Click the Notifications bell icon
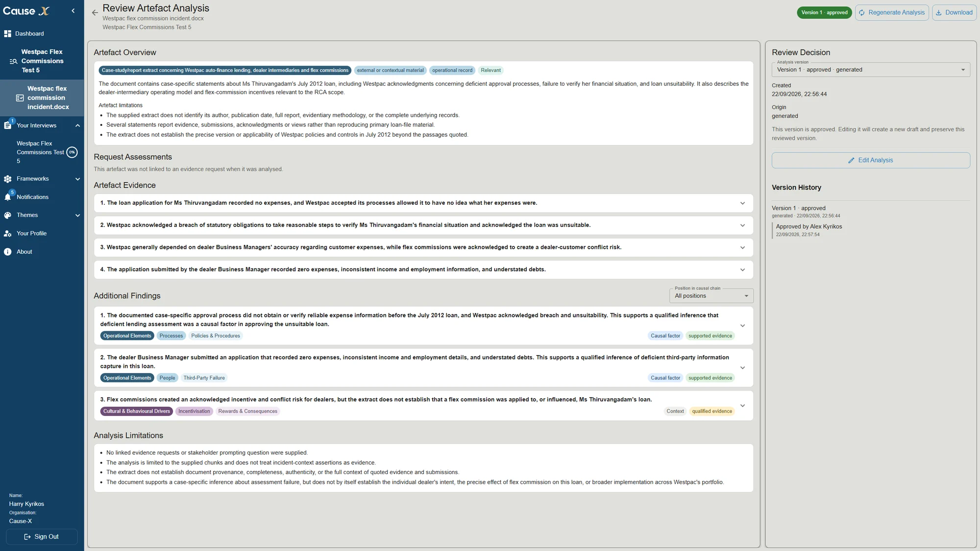Viewport: 980px width, 551px height. pyautogui.click(x=7, y=197)
